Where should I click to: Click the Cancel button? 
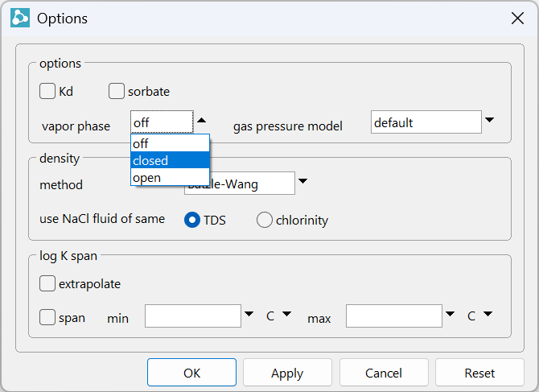[384, 373]
